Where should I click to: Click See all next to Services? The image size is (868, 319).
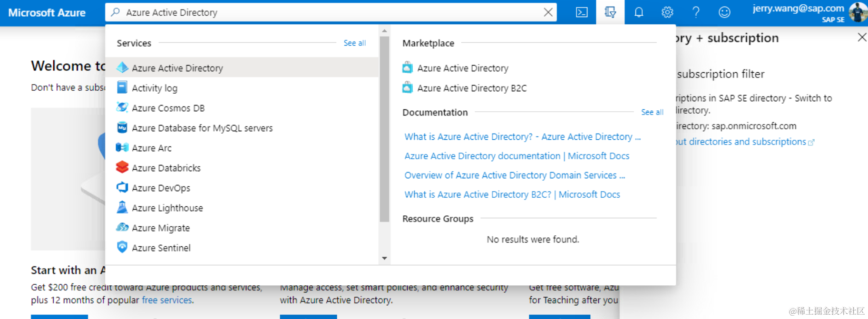coord(354,43)
